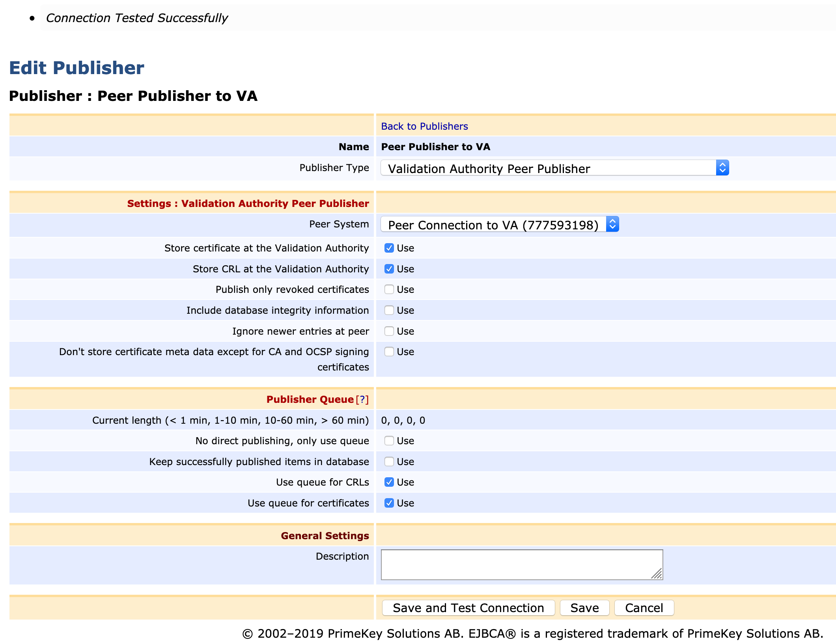Click Publisher Type dropdown arrow stepper
The width and height of the screenshot is (836, 644).
(722, 168)
